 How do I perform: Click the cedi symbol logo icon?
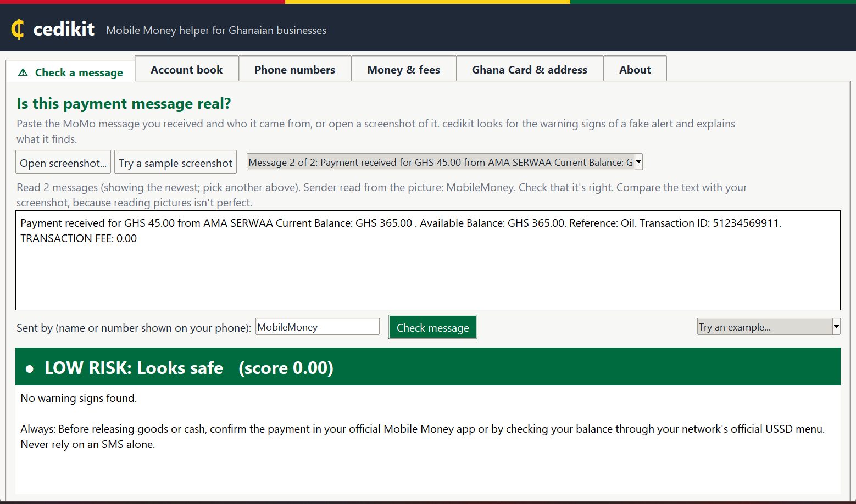click(18, 29)
